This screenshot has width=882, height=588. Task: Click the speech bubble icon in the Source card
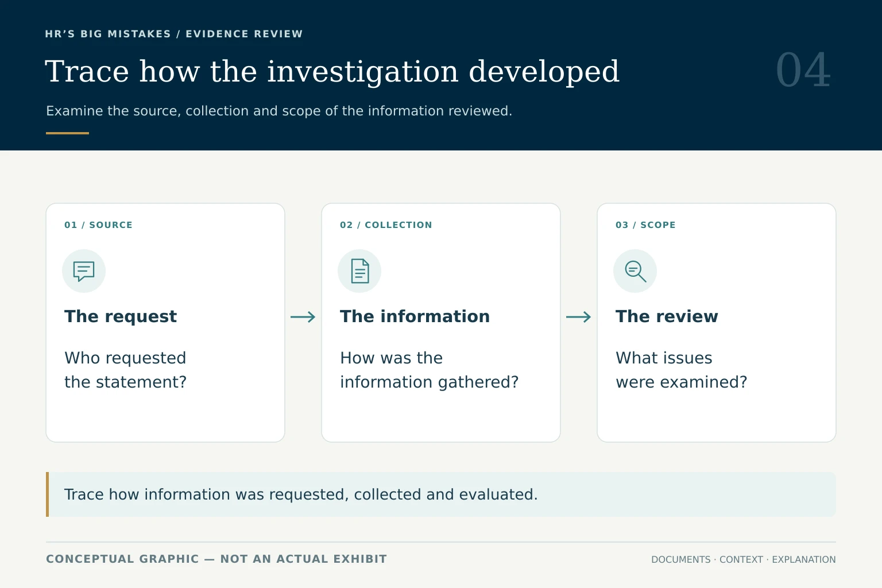[84, 271]
